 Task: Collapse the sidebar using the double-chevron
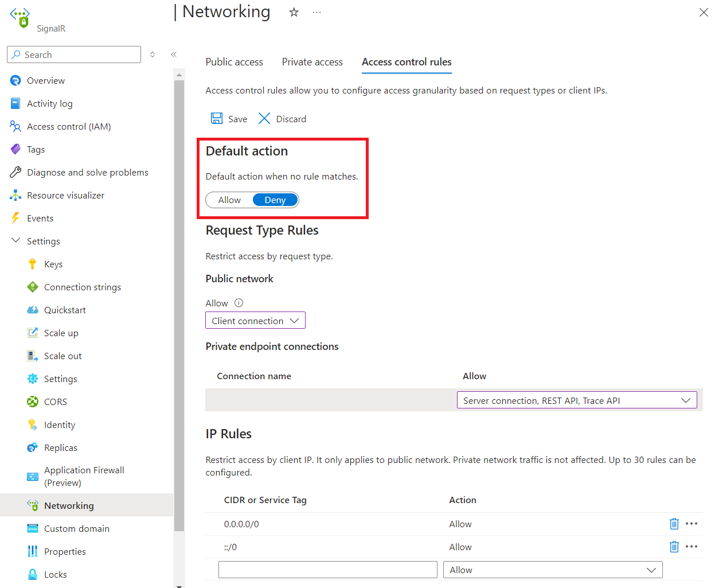point(174,54)
